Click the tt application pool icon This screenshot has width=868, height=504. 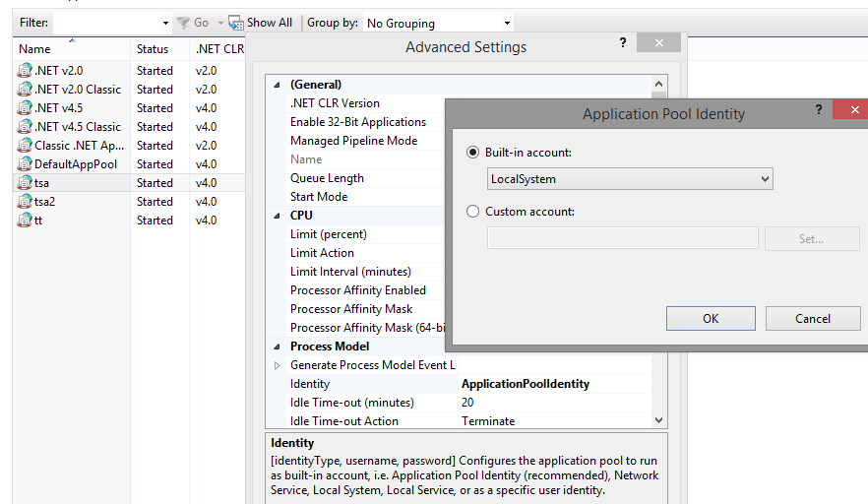coord(25,220)
